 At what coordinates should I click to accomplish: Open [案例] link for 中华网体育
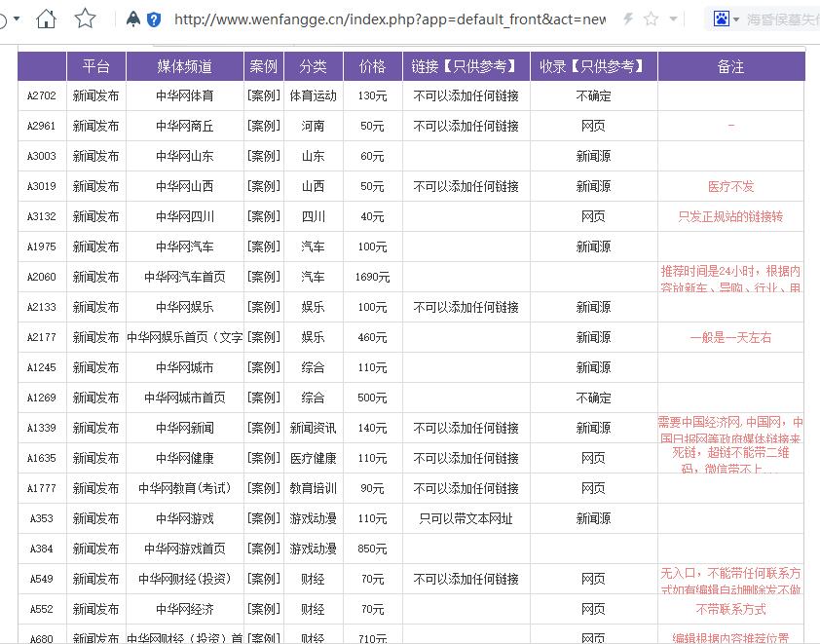264,95
